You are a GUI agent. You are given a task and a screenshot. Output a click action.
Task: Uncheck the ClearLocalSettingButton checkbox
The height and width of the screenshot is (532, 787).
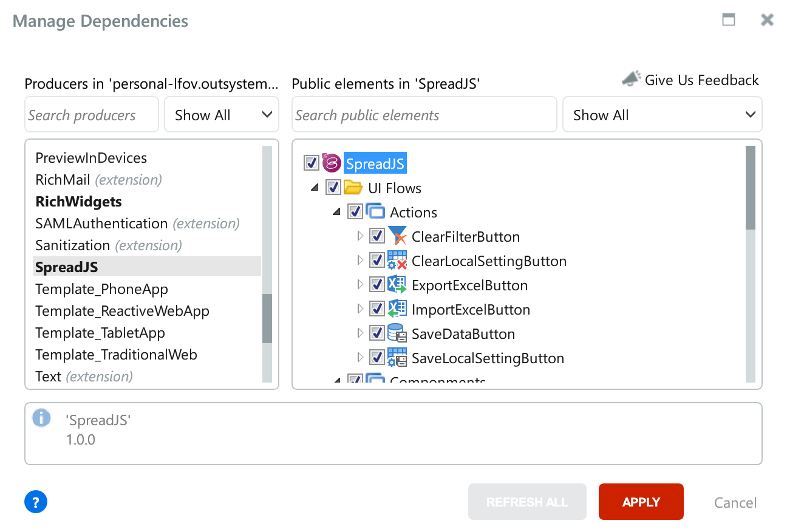(x=377, y=261)
